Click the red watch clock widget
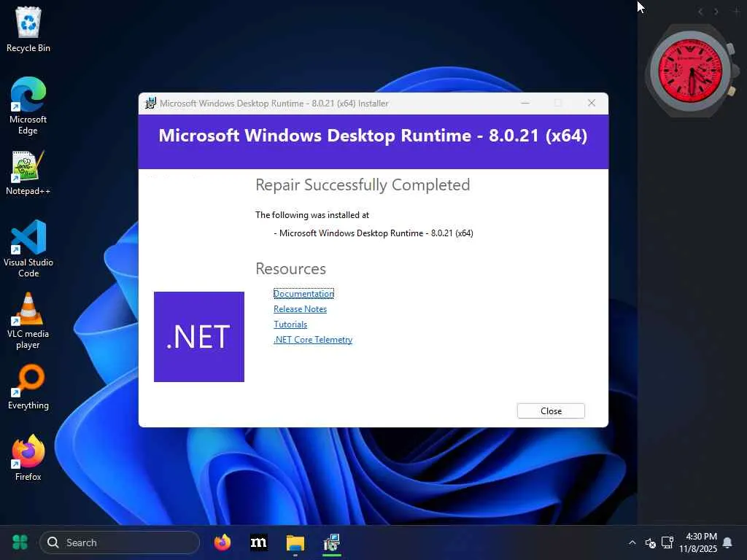747x560 pixels. 690,71
